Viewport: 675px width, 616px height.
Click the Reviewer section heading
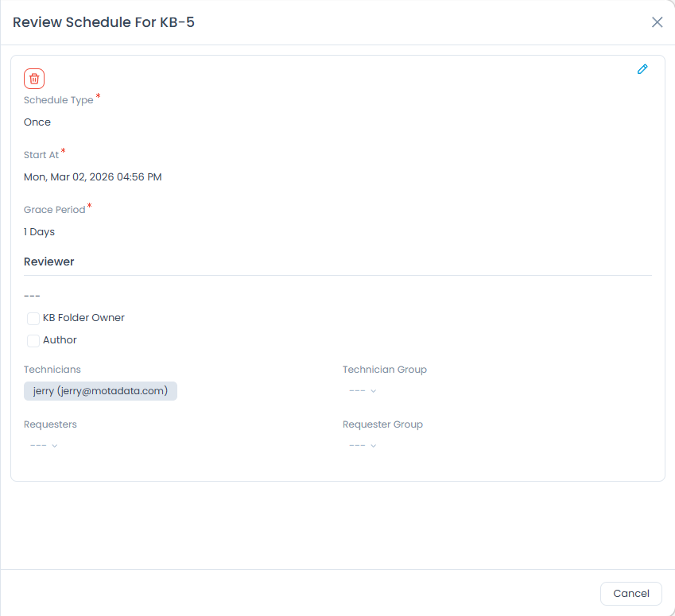pos(49,262)
